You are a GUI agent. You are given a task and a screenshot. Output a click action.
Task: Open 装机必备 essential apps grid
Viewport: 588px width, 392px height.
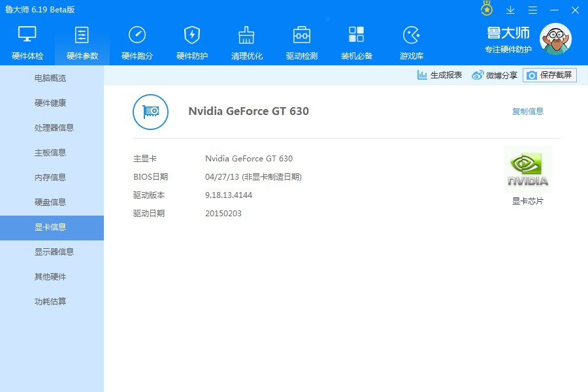[356, 43]
